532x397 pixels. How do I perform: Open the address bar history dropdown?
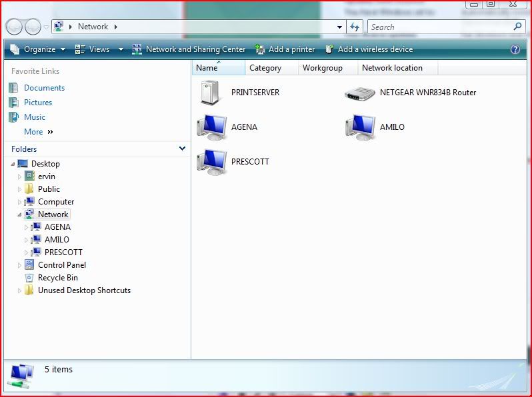339,27
